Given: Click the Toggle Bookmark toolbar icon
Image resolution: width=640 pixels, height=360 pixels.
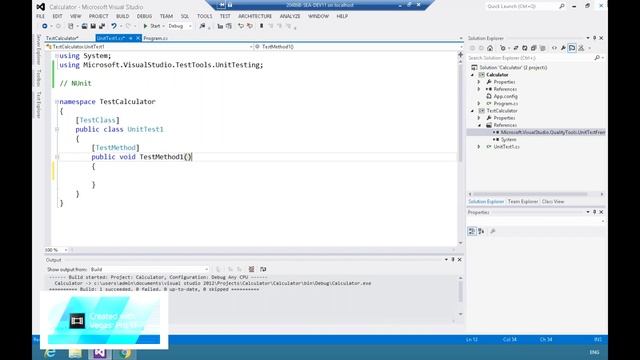Looking at the screenshot, I should [262, 26].
